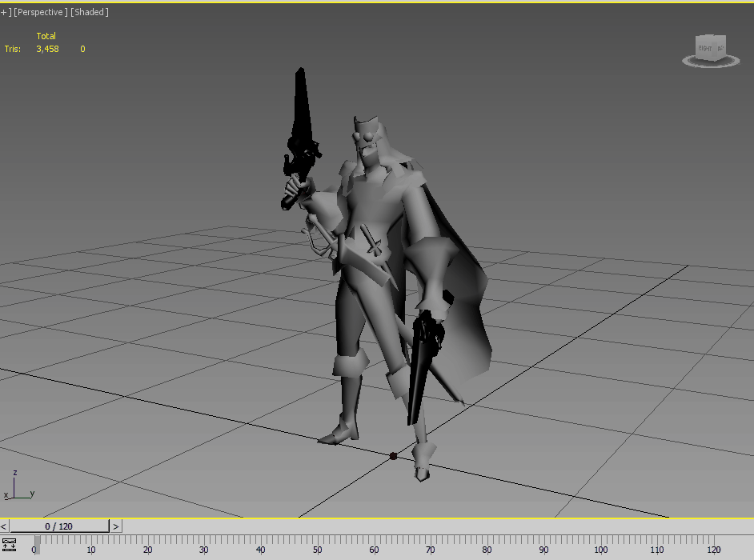Viewport: 754px width, 560px height.
Task: Click the ViewCube's Right face
Action: point(706,48)
